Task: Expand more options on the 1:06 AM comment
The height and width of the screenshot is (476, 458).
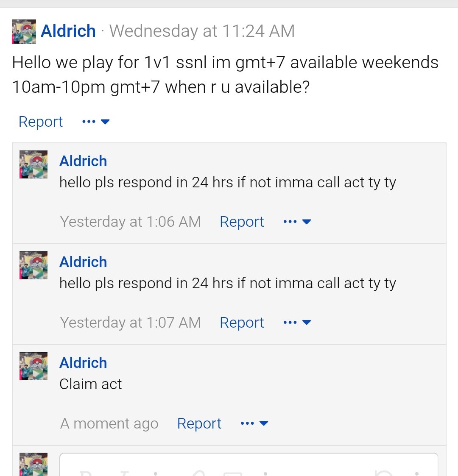Action: (x=297, y=222)
